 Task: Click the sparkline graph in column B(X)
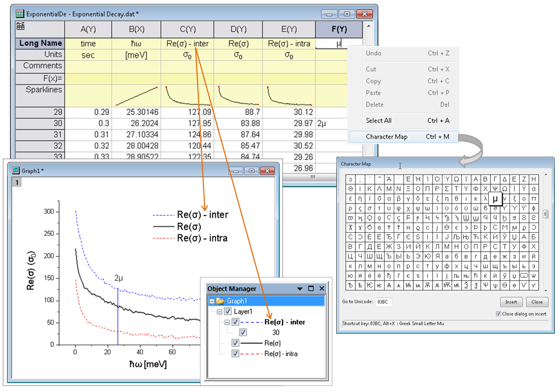(x=136, y=95)
